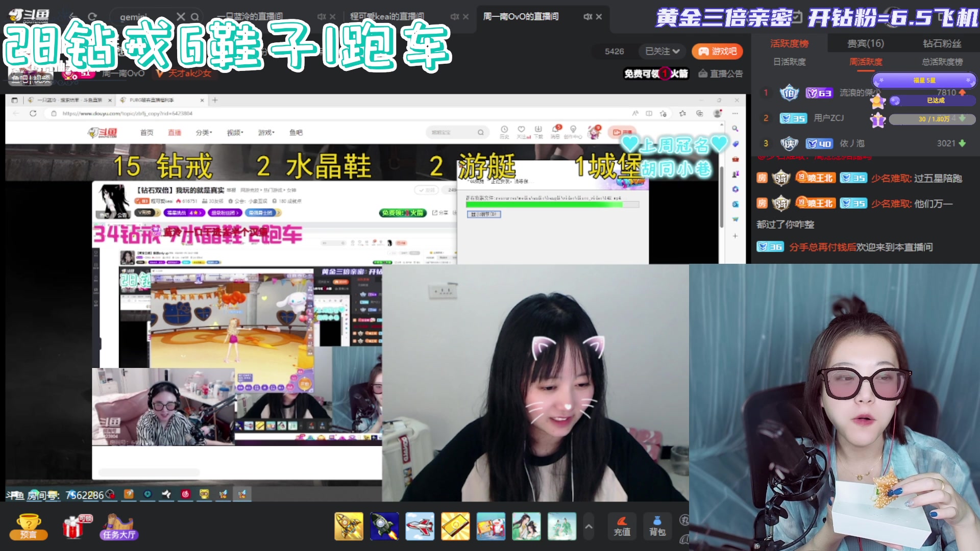This screenshot has height=551, width=980.
Task: Open the 直播公告 announcement link
Action: click(x=720, y=73)
